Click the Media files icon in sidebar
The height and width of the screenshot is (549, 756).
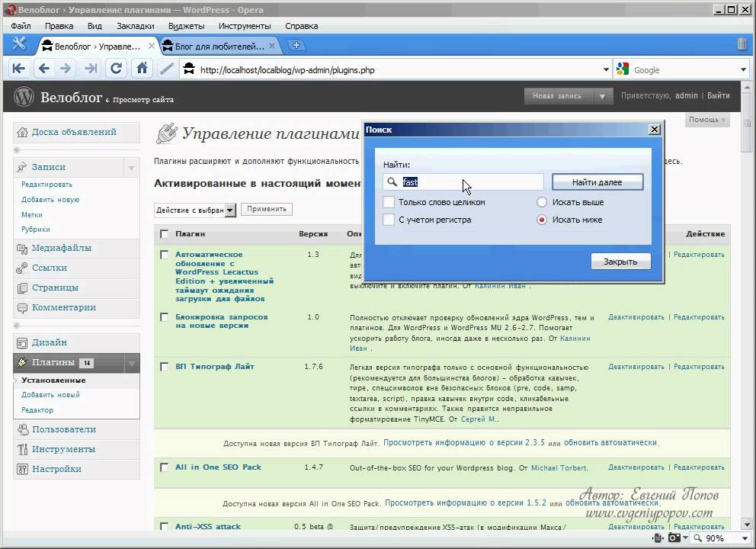click(x=22, y=249)
